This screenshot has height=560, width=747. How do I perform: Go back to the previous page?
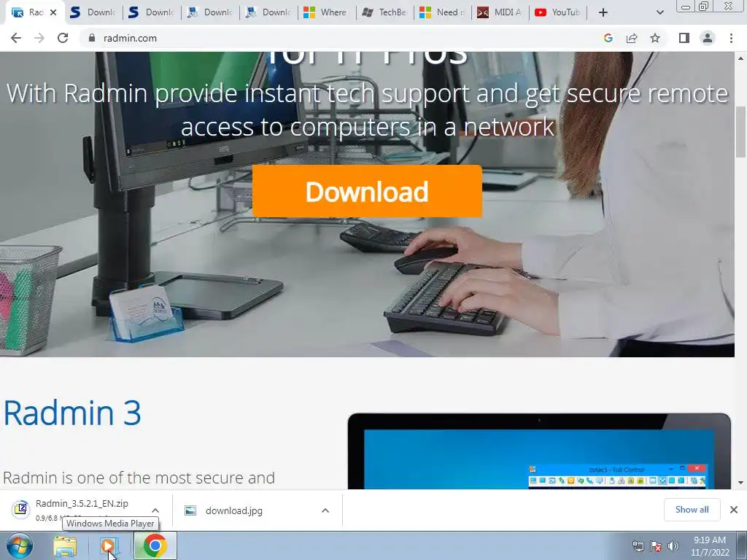[16, 38]
